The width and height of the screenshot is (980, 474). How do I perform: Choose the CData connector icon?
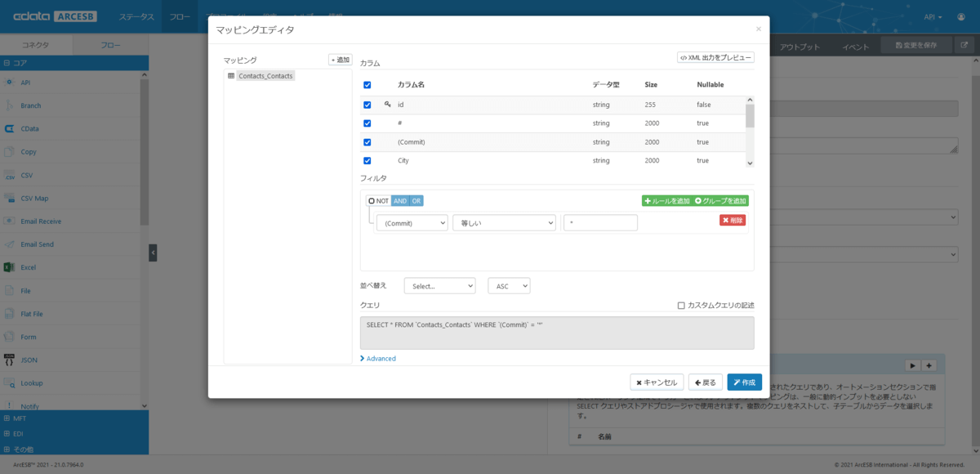(10, 128)
